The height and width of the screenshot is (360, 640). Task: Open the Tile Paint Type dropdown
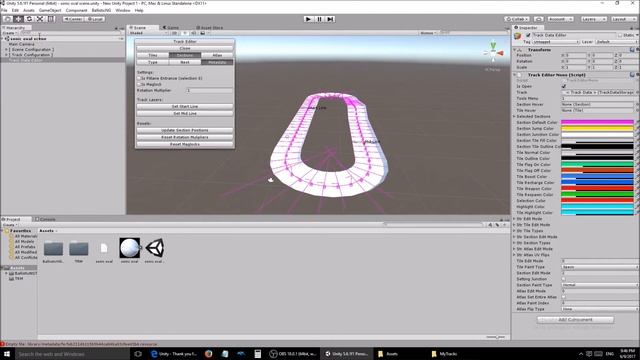[x=600, y=267]
